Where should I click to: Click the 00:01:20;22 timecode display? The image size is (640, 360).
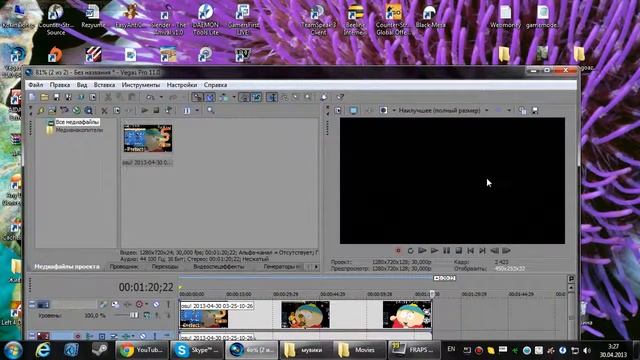click(x=146, y=287)
